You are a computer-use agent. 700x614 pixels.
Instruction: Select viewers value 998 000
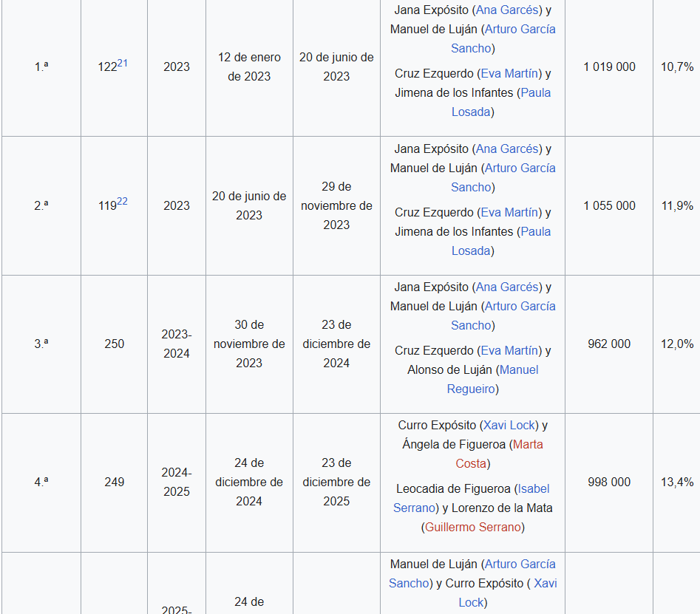(609, 482)
